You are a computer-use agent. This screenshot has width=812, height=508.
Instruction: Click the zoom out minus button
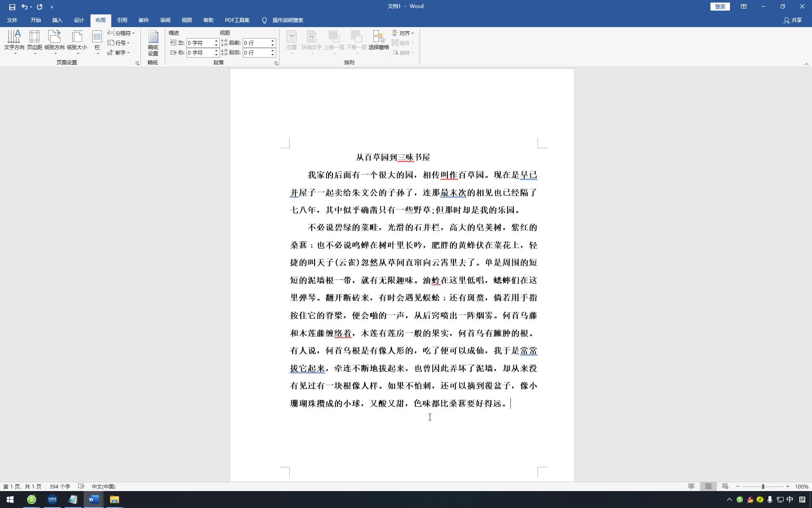coord(738,486)
